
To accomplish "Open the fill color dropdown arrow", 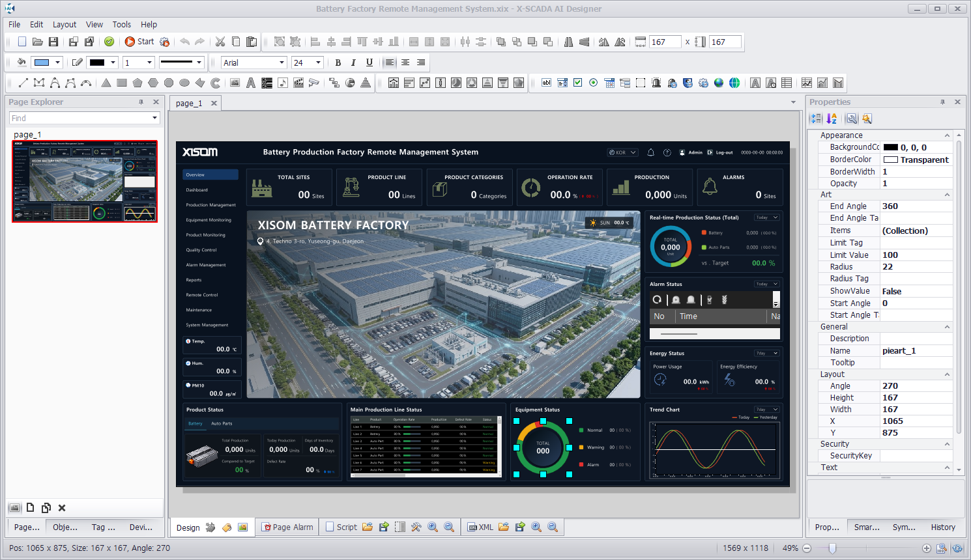I will pos(57,63).
